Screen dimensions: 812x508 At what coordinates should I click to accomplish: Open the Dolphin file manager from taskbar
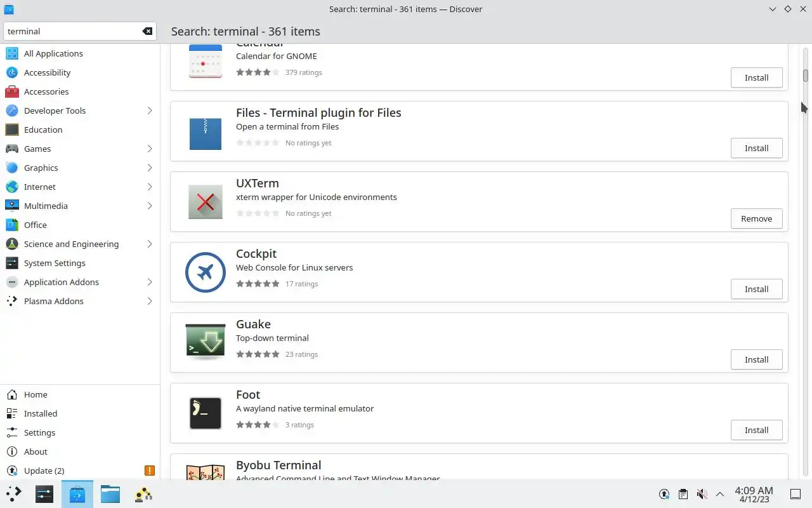tap(110, 494)
